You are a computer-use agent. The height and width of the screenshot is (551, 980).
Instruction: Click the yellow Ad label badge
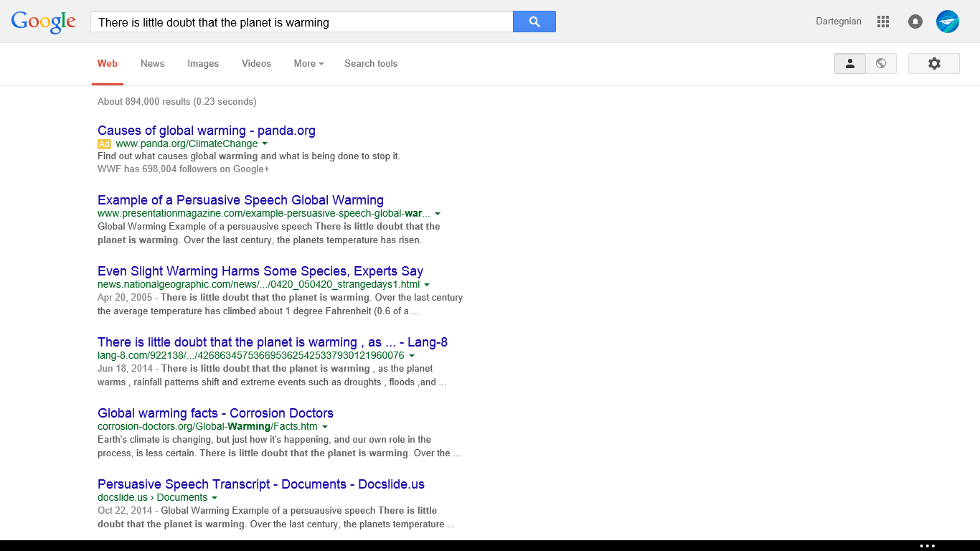[104, 143]
